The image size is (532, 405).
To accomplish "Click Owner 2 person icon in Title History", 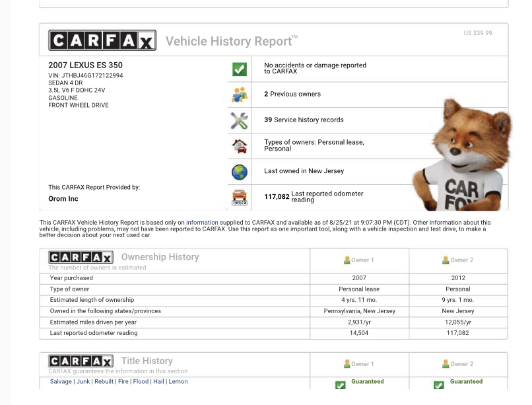I will coord(446,364).
